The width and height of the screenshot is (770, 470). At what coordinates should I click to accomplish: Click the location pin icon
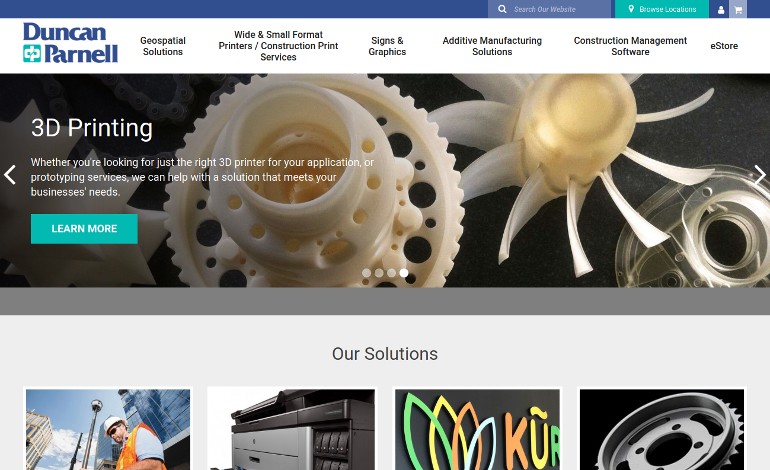point(631,9)
